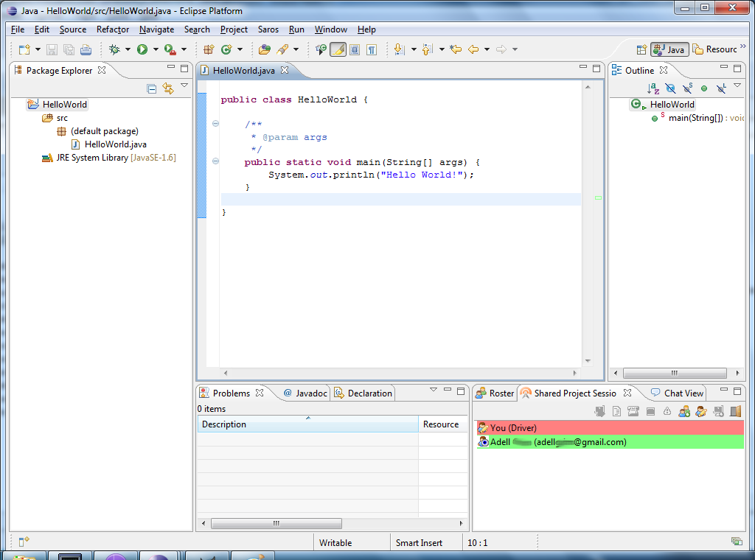Screen dimensions: 755x560
Task: Toggle Link with Editor in Package Explorer
Action: [168, 88]
